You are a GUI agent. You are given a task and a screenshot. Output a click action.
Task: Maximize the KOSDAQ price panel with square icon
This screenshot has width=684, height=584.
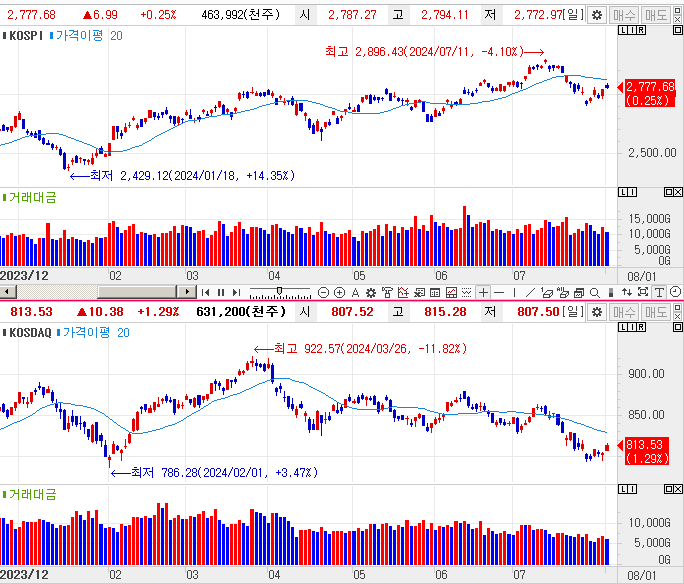[678, 328]
